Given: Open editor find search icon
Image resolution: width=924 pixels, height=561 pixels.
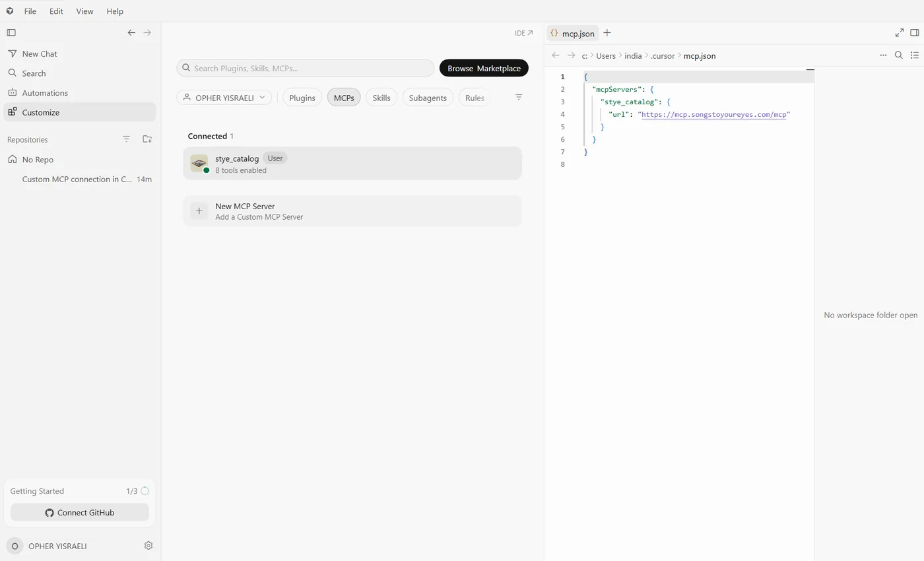Looking at the screenshot, I should coord(898,55).
